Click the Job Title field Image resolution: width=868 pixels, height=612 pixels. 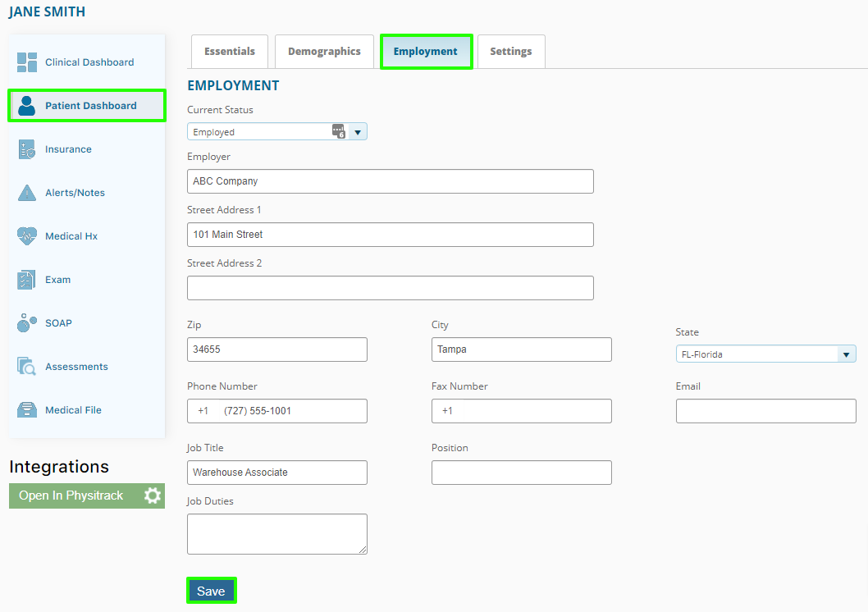[277, 473]
